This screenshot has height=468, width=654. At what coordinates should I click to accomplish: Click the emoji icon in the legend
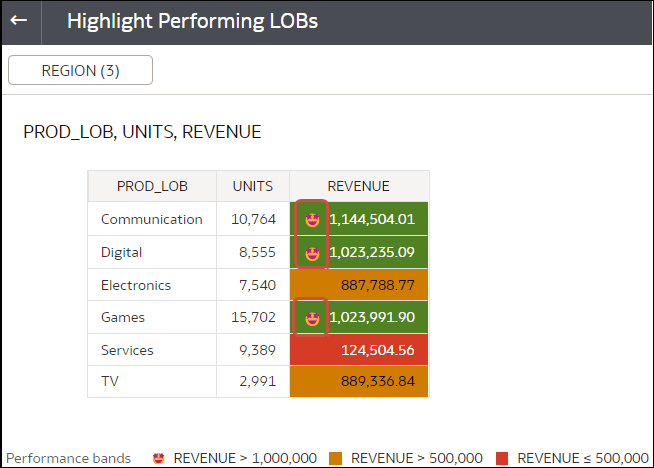coord(159,458)
